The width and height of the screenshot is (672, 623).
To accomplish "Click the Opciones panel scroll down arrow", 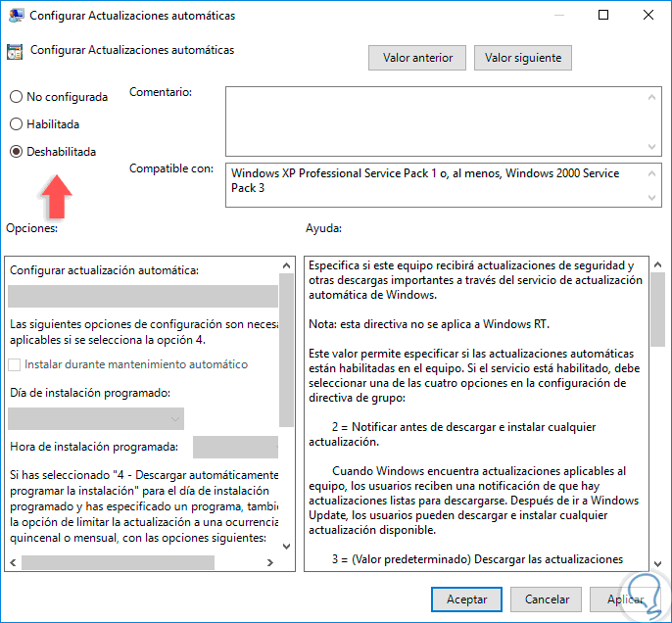I will tap(286, 547).
